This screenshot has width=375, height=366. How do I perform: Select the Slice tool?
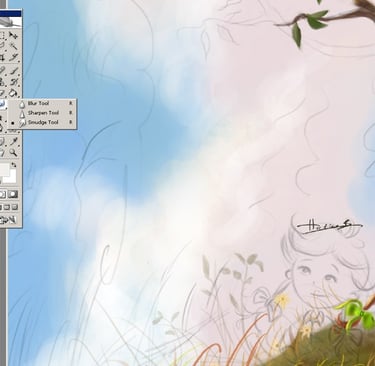[13, 58]
